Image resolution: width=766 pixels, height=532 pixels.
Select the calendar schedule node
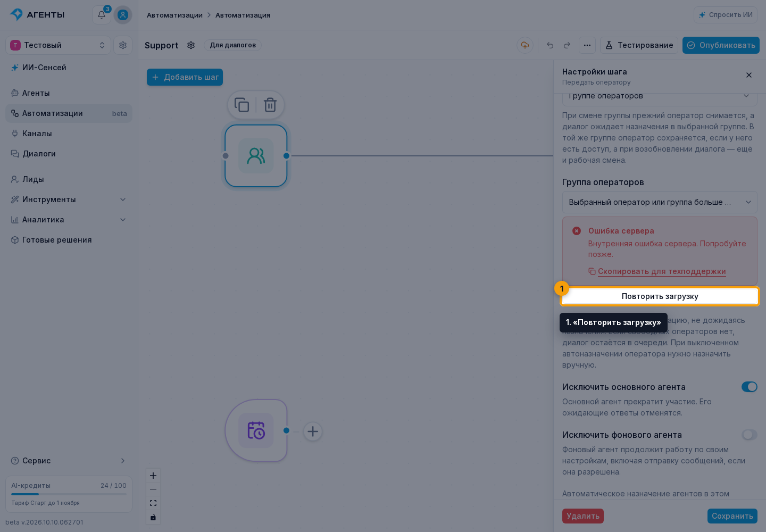[x=256, y=430]
